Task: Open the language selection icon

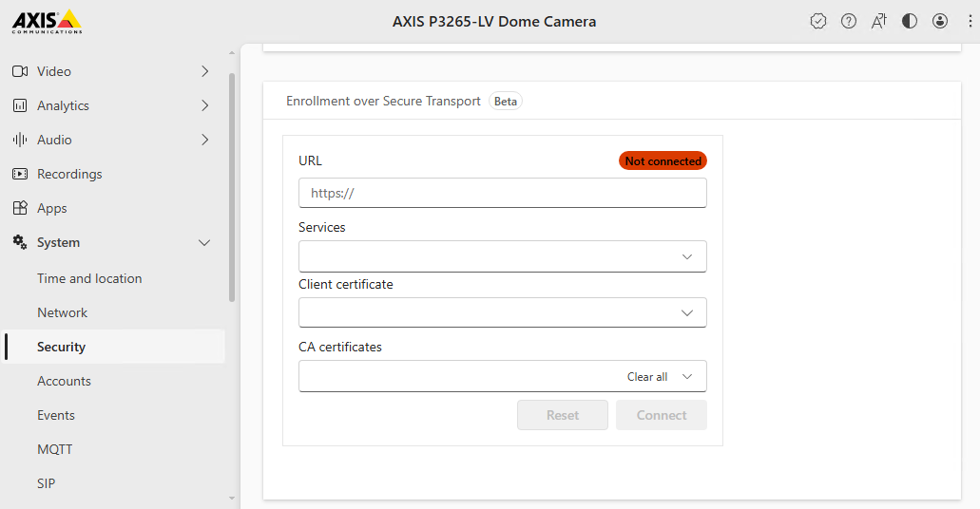Action: [x=879, y=21]
